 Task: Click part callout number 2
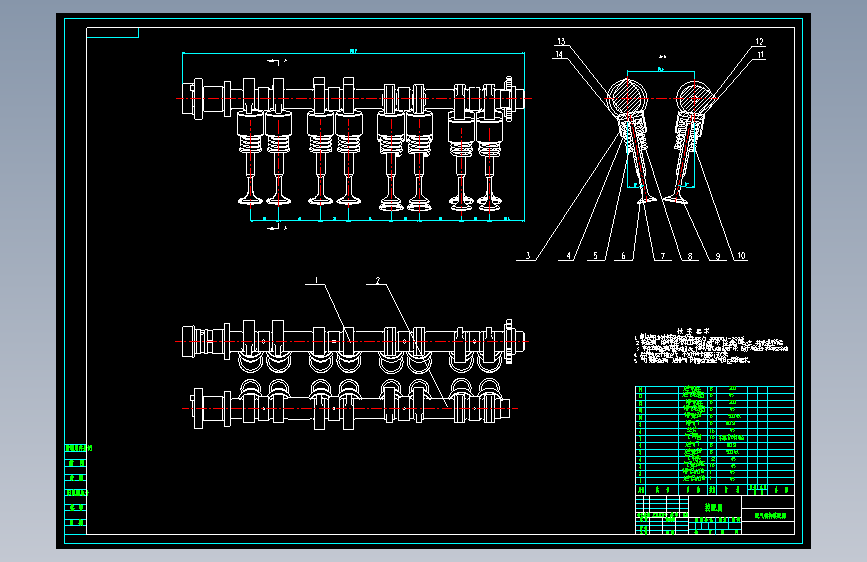click(x=378, y=280)
